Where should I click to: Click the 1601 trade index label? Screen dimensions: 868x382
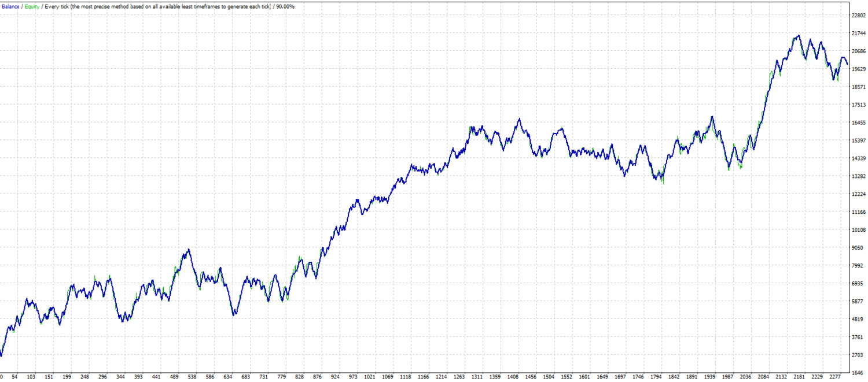click(x=584, y=377)
